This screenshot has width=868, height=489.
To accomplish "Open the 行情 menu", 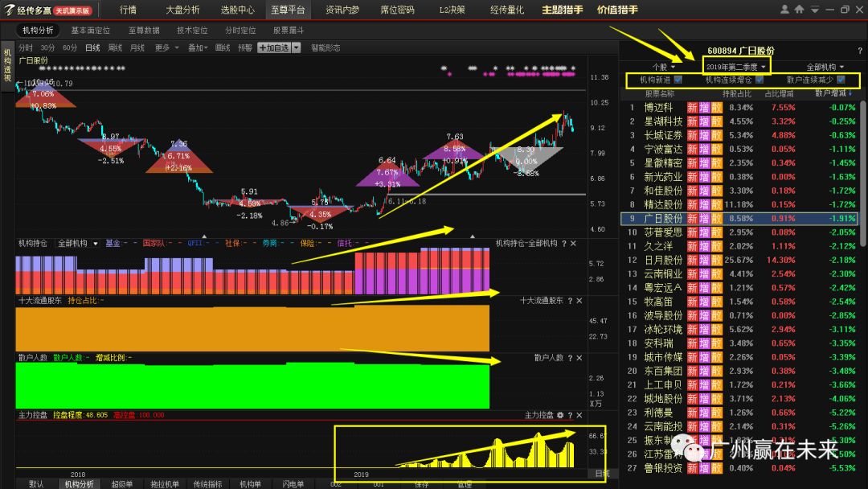I will 128,10.
